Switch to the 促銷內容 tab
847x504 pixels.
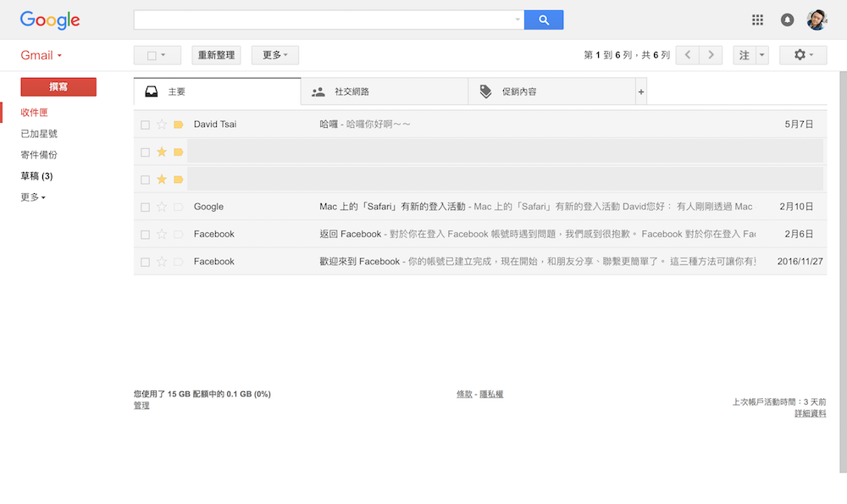(551, 91)
